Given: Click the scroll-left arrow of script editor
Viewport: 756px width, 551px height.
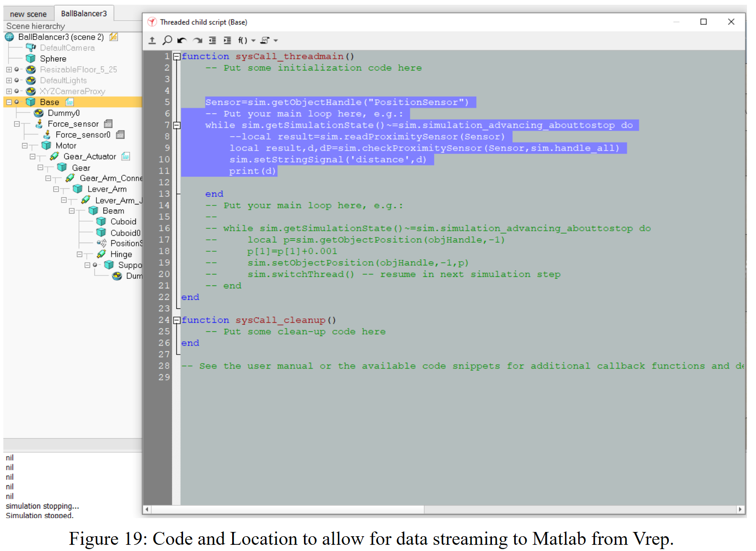Looking at the screenshot, I should (x=147, y=510).
